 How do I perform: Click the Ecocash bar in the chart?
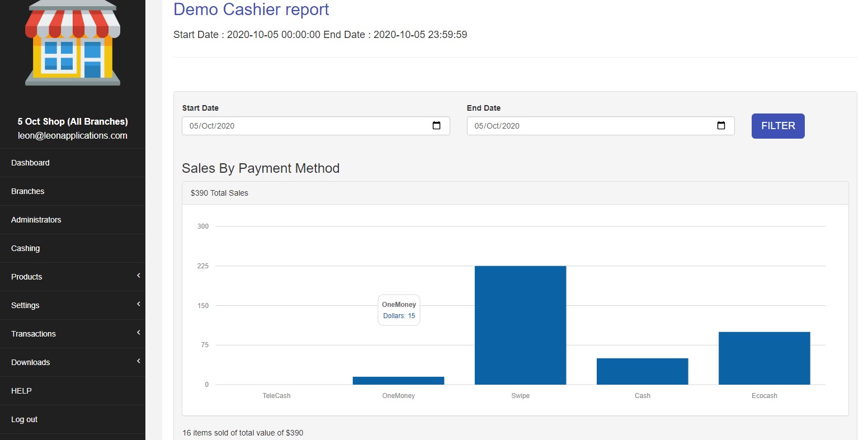[x=764, y=358]
